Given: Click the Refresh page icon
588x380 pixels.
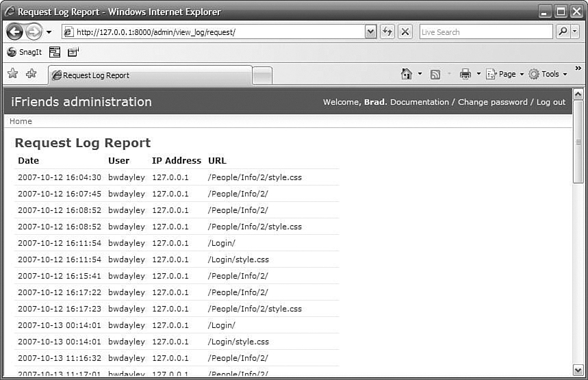Looking at the screenshot, I should click(x=387, y=31).
